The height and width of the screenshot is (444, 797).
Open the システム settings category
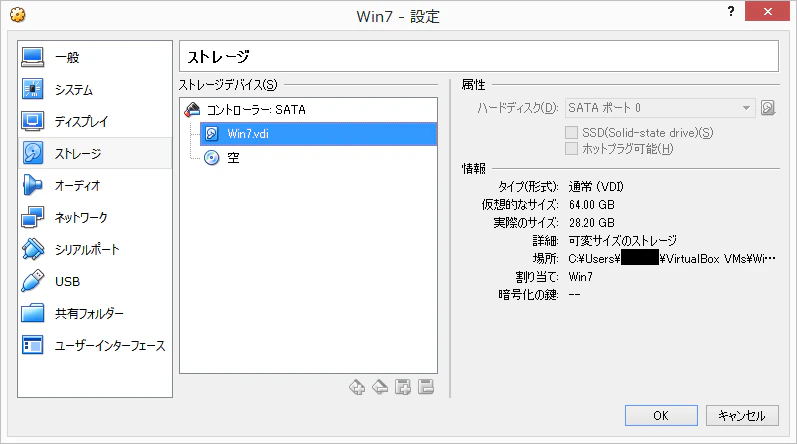[95, 89]
